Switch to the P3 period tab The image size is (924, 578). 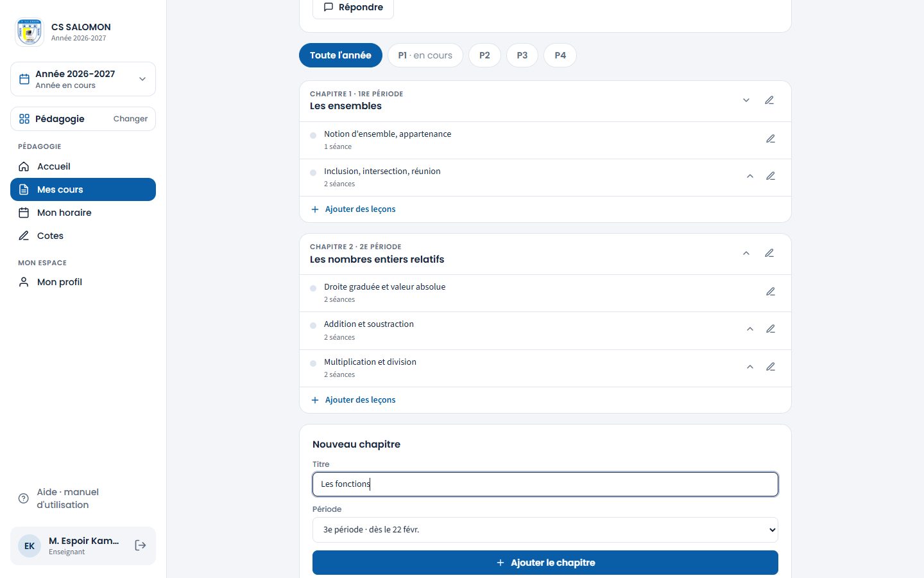[522, 55]
